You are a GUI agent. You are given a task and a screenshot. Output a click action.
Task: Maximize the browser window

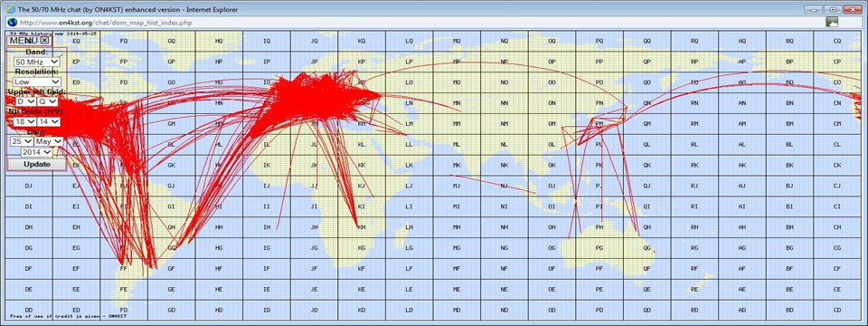(832, 9)
